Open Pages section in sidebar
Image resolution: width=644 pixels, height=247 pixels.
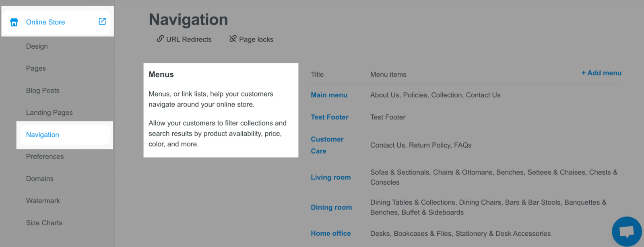tap(36, 68)
